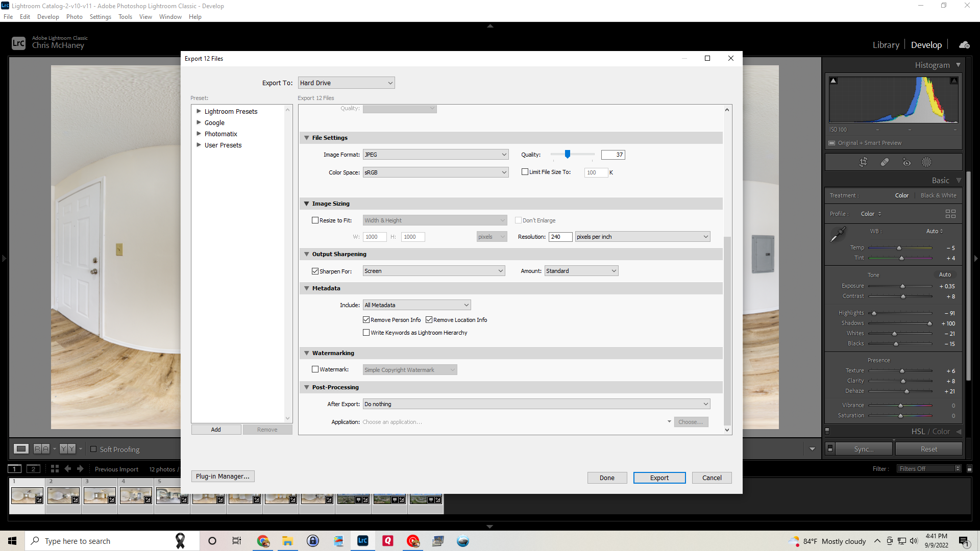Open the Photo menu
980x551 pixels.
click(x=75, y=16)
